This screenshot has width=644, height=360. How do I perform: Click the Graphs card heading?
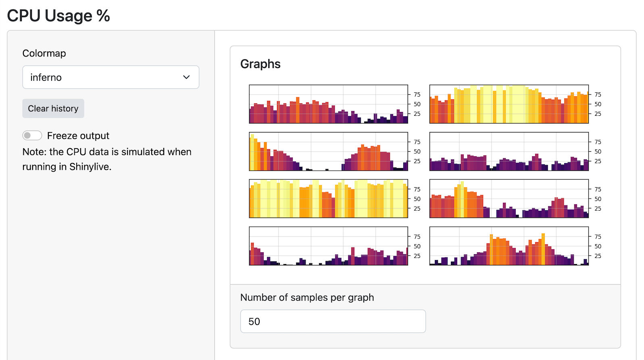tap(261, 64)
